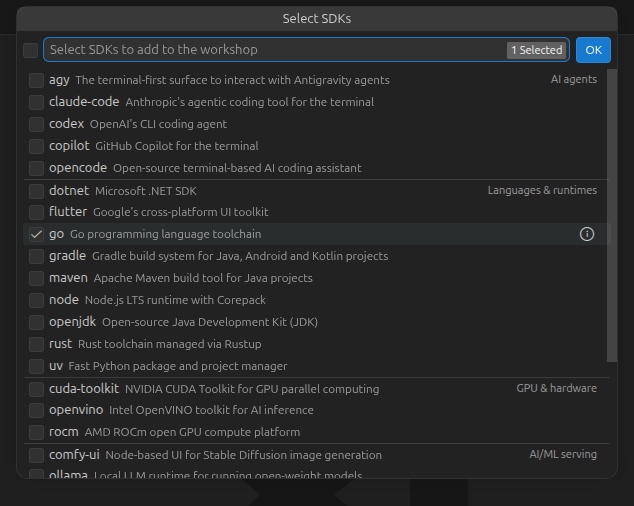Check the dotnet checkbox
Screen dimensions: 634x506
pos(36,191)
